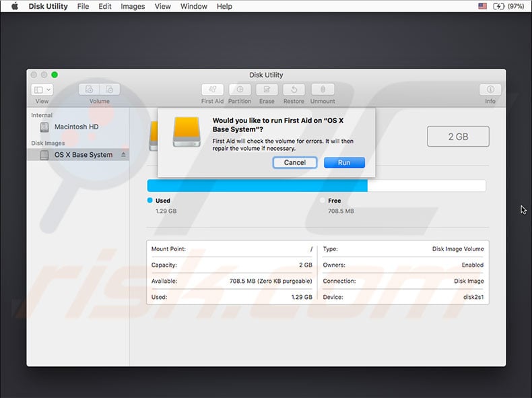
Task: Click the First Aid toolbar icon
Action: (212, 90)
